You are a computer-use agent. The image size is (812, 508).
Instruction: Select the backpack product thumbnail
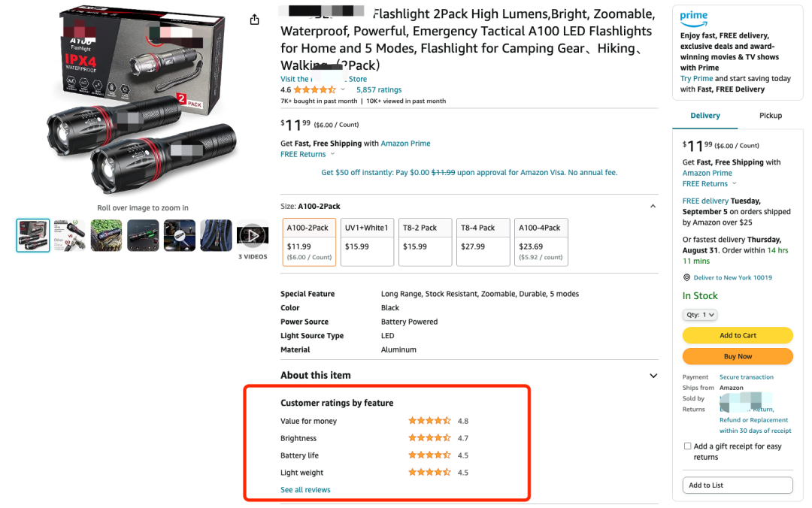216,236
